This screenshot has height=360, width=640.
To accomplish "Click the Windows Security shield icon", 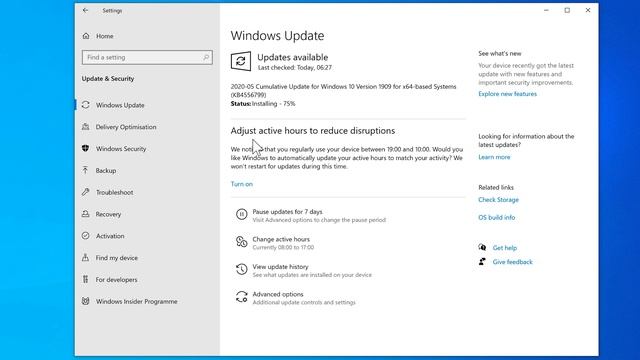I will 85,149.
